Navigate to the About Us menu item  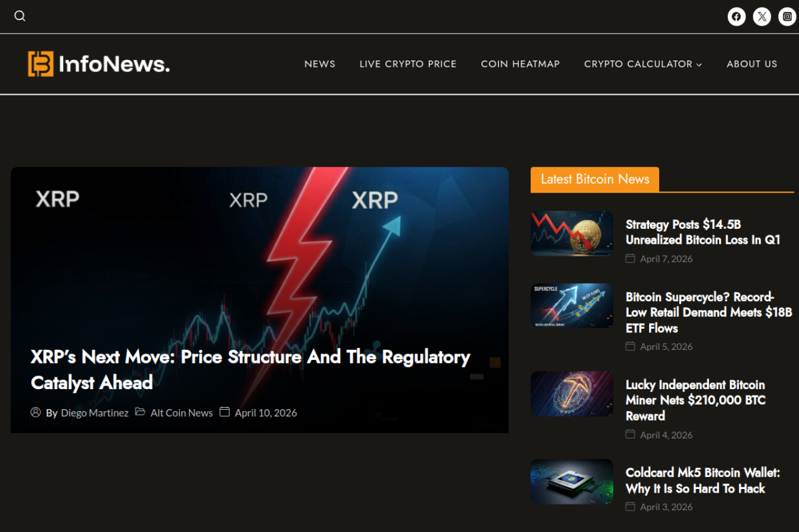(752, 64)
